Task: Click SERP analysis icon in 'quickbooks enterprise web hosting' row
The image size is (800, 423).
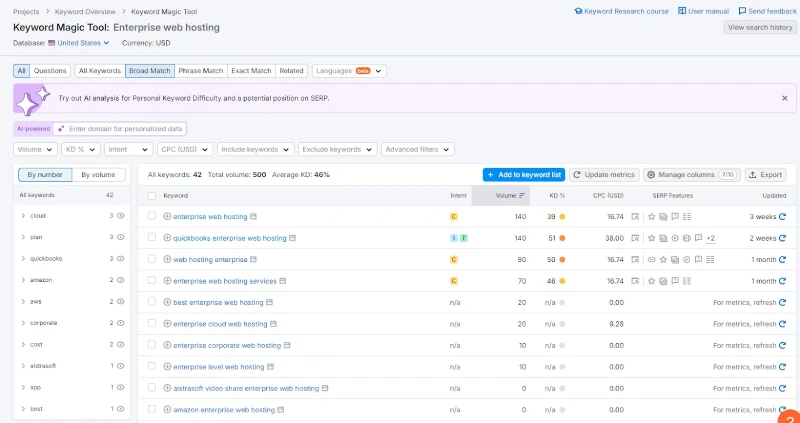Action: pos(635,238)
